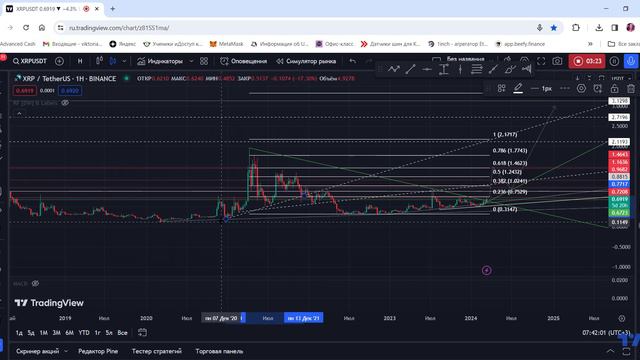
Task: Select the H timeframe interval button
Action: 80,61
